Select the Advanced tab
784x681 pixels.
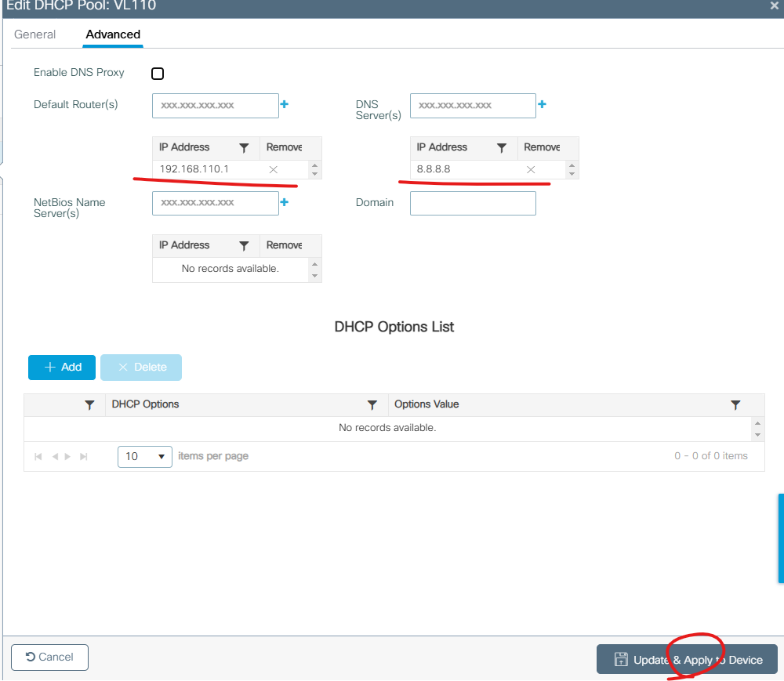(113, 34)
